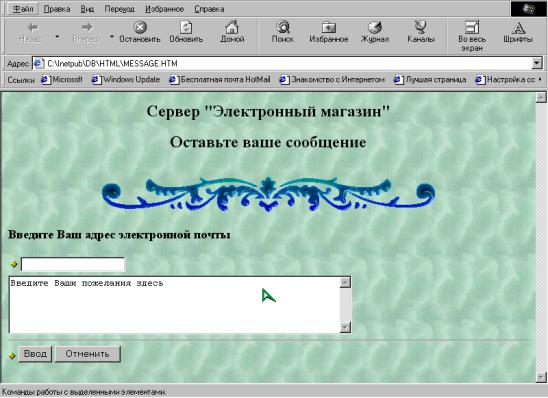Open the Файл menu
The width and height of the screenshot is (548, 398).
[23, 9]
